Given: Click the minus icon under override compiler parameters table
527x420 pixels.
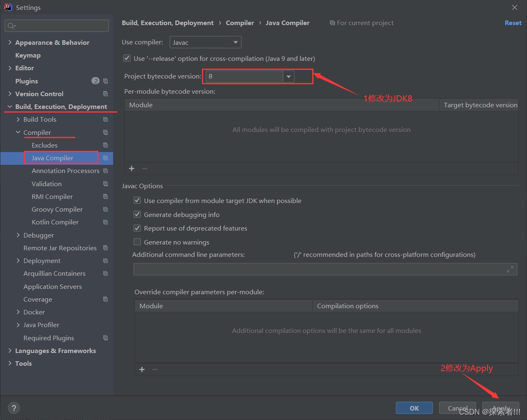Looking at the screenshot, I should (155, 369).
